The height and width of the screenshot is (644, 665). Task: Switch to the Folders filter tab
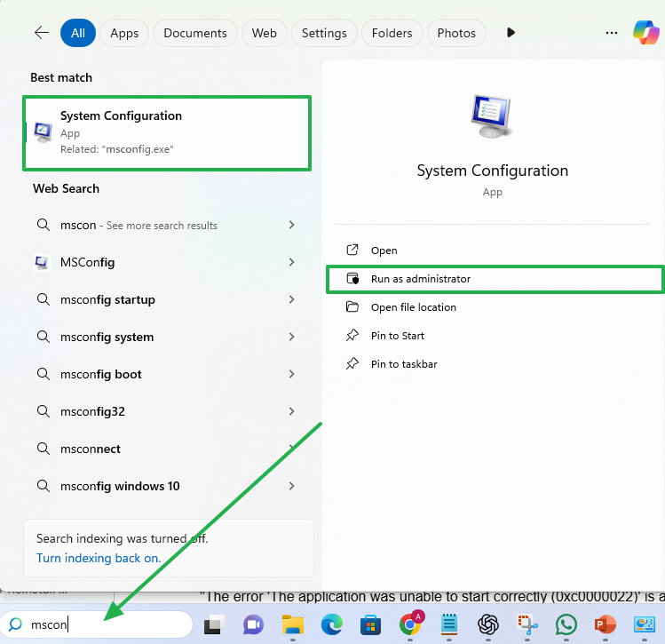pos(392,33)
